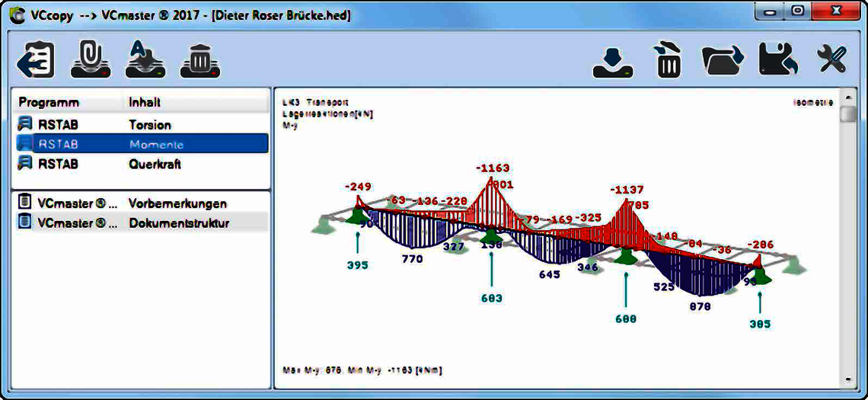Screen dimensions: 868x400
Task: Click the 683 support reaction value
Action: coord(492,299)
